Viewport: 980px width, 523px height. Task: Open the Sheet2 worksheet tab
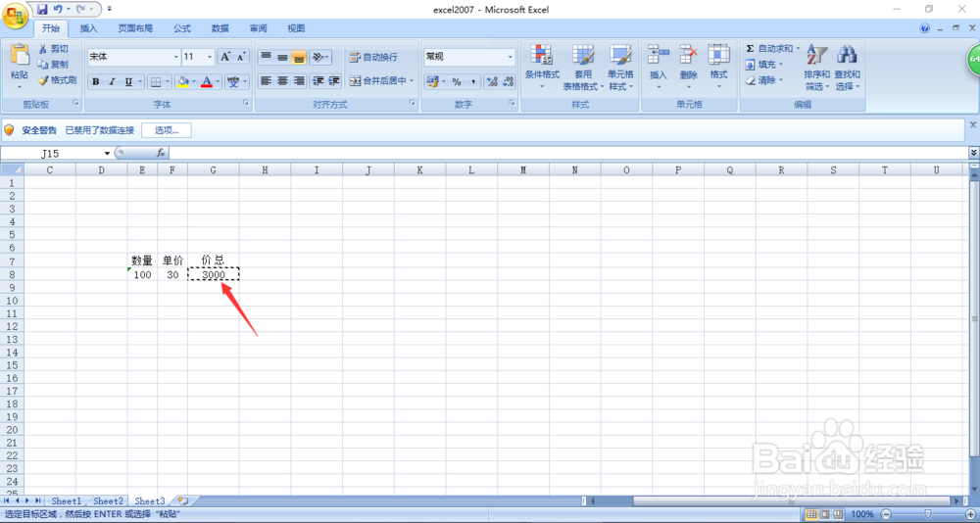[x=108, y=501]
